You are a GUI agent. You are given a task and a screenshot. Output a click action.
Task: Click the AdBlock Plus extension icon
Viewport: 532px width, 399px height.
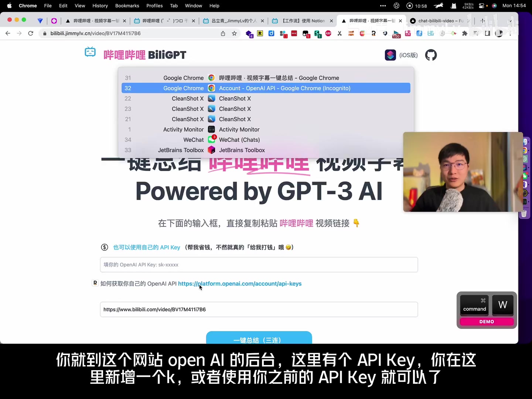coord(328,33)
